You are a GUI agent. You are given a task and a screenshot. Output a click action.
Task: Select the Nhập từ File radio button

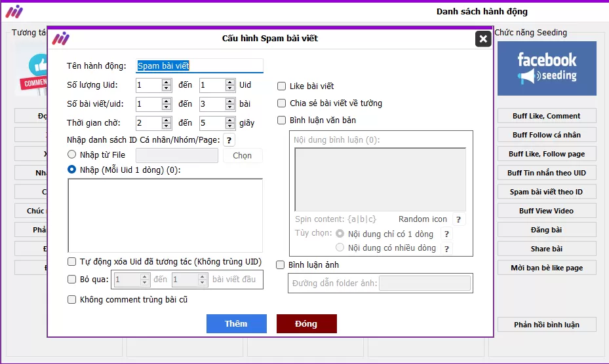(x=72, y=155)
